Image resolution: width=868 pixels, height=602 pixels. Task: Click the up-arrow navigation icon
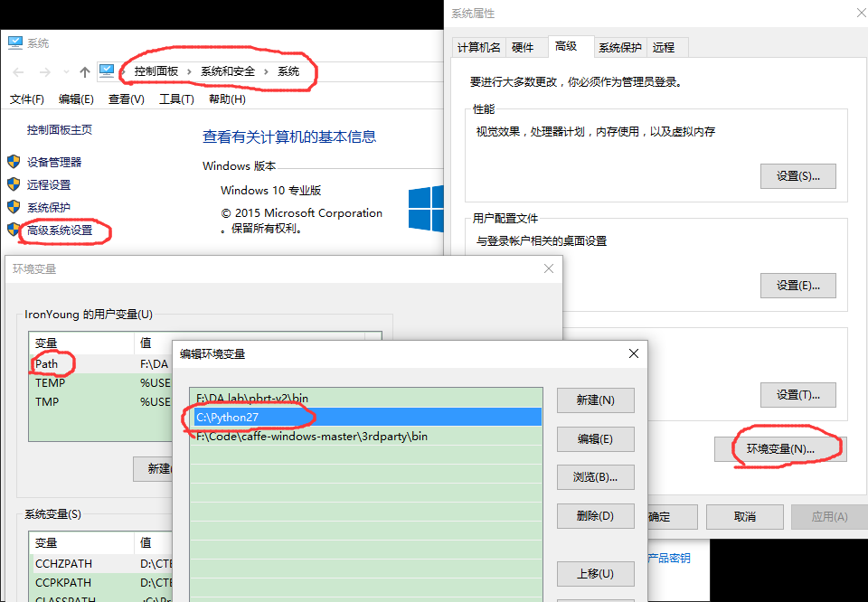click(84, 71)
